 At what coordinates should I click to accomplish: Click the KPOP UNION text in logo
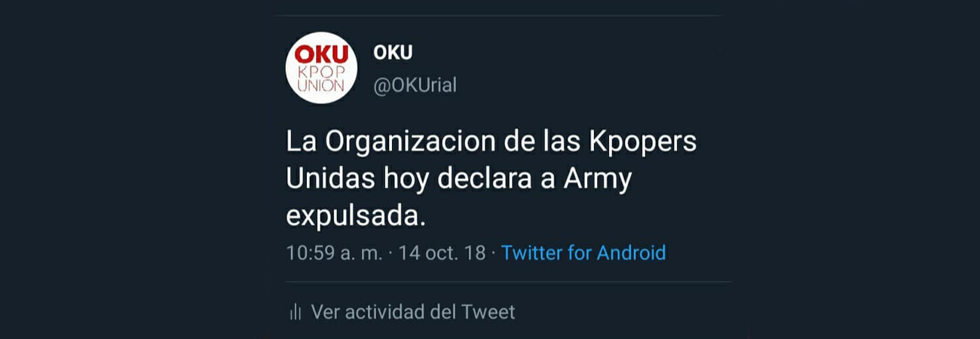click(321, 78)
